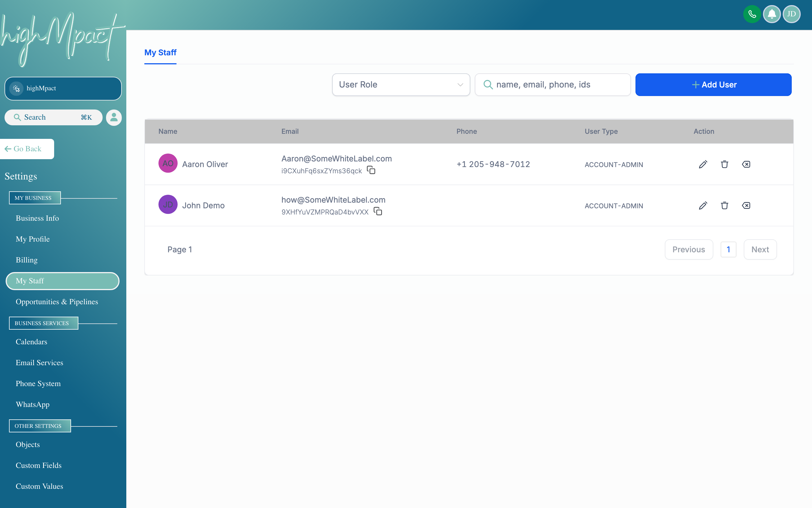Open Custom Values settings
Screen dimensions: 812x508
pos(39,486)
